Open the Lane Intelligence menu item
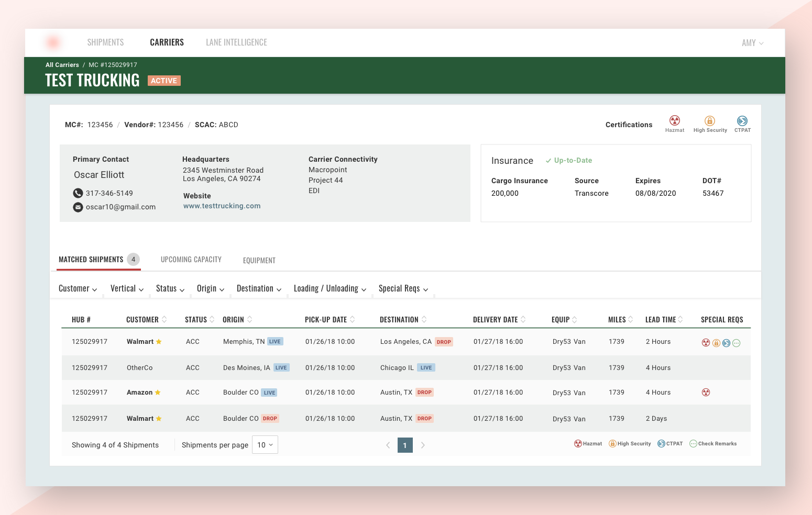The image size is (812, 515). click(236, 42)
